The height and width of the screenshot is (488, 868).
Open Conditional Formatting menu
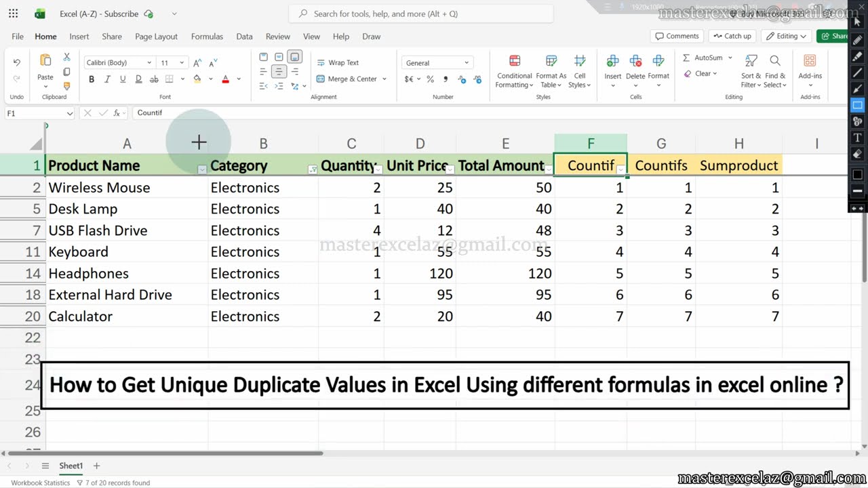click(514, 71)
